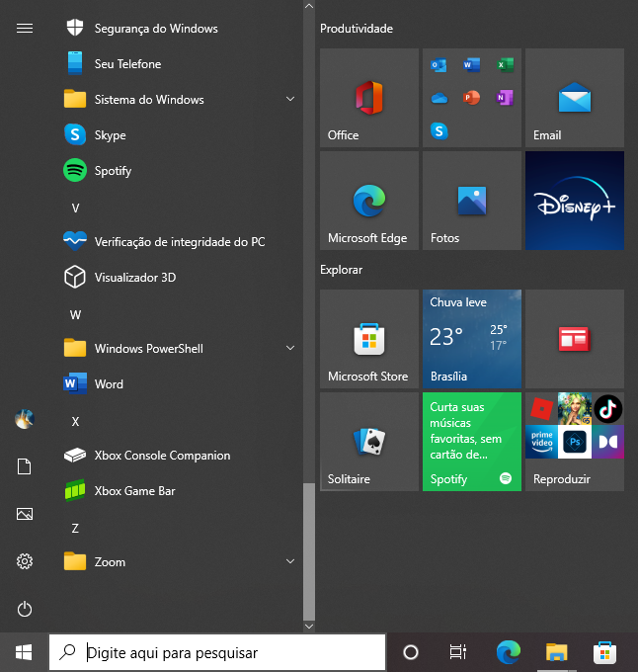This screenshot has height=672, width=638.
Task: Click Skype icon in Office group tile
Action: pos(439,130)
